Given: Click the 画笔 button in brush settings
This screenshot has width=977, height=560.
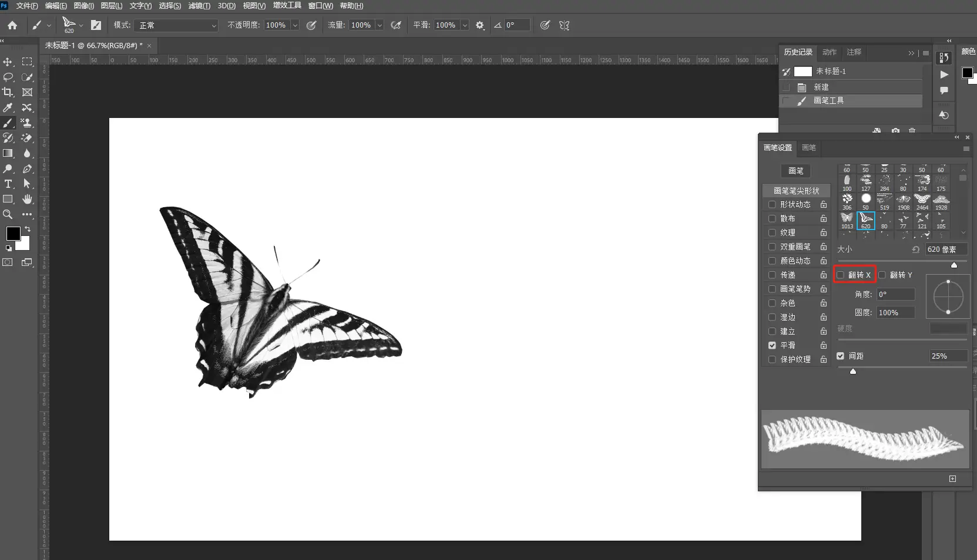Looking at the screenshot, I should tap(795, 171).
